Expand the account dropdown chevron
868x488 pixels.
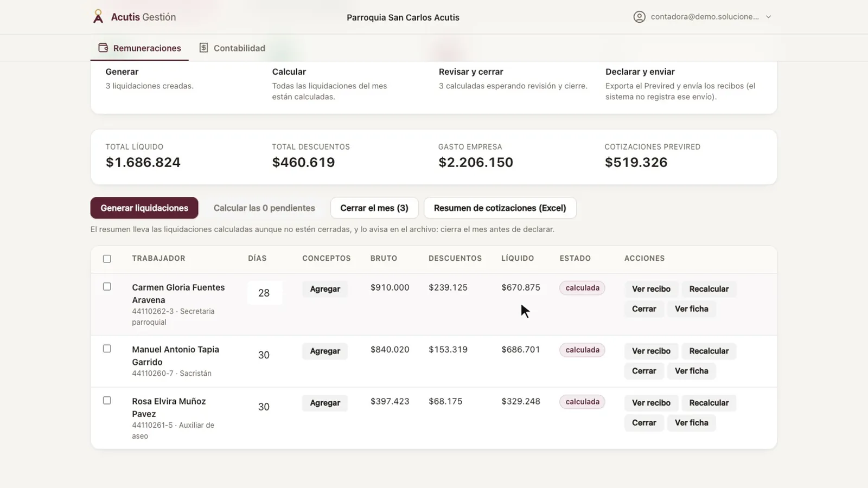tap(768, 17)
